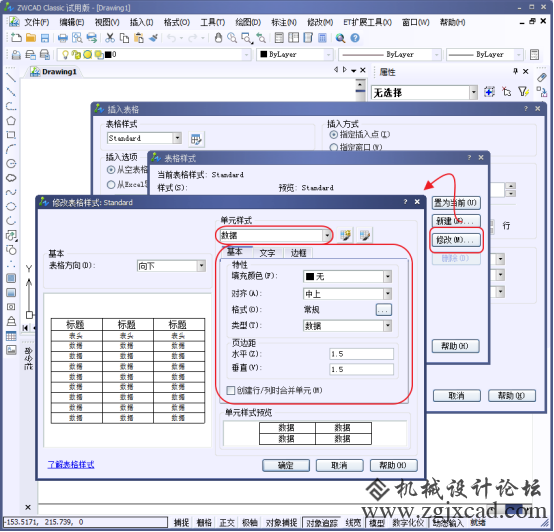Image resolution: width=554 pixels, height=532 pixels.
Task: Select the Spline tool in draw toolbar
Action: pos(11,192)
